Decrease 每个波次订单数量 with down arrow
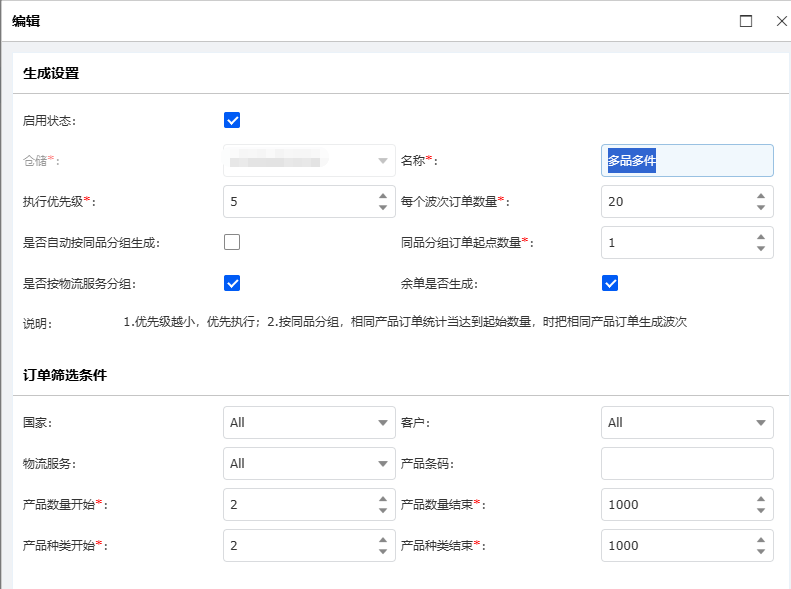Image resolution: width=791 pixels, height=589 pixels. [x=761, y=207]
